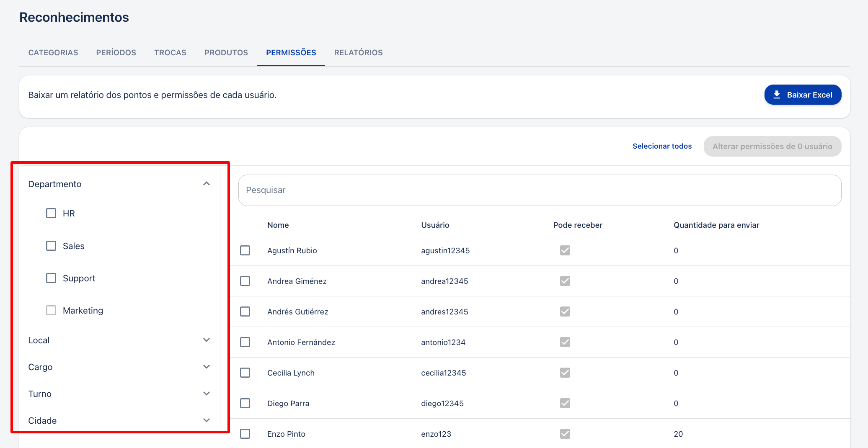Select the row checkbox for Agustín Rubio
Viewport: 868px width, 448px height.
point(245,250)
